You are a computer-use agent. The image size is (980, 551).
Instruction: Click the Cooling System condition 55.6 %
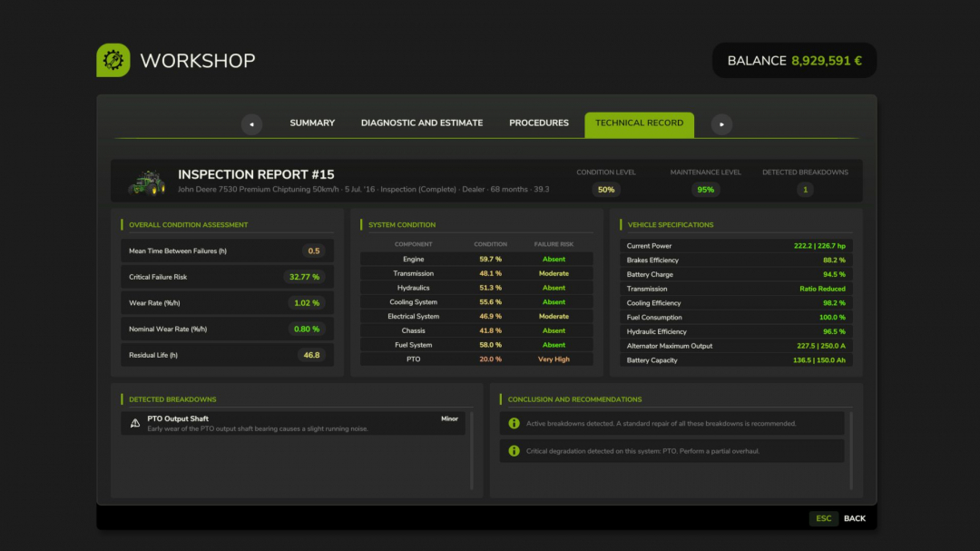pyautogui.click(x=490, y=302)
